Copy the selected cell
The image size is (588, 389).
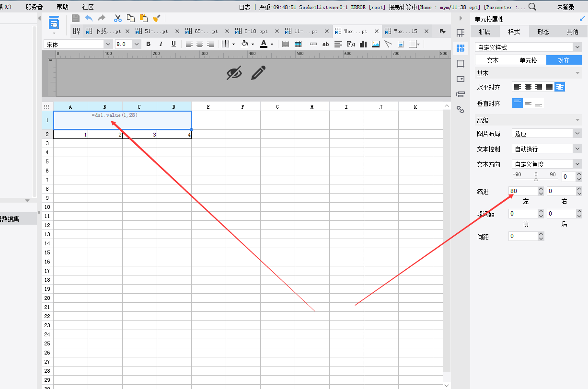(x=130, y=18)
